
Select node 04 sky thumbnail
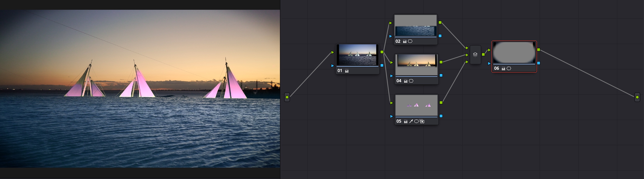(x=416, y=65)
